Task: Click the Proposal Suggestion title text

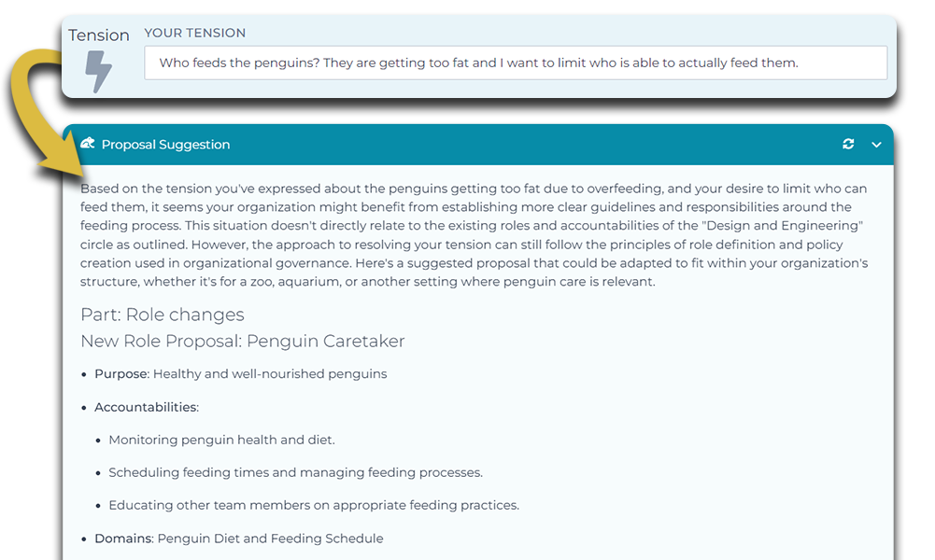Action: 165,145
